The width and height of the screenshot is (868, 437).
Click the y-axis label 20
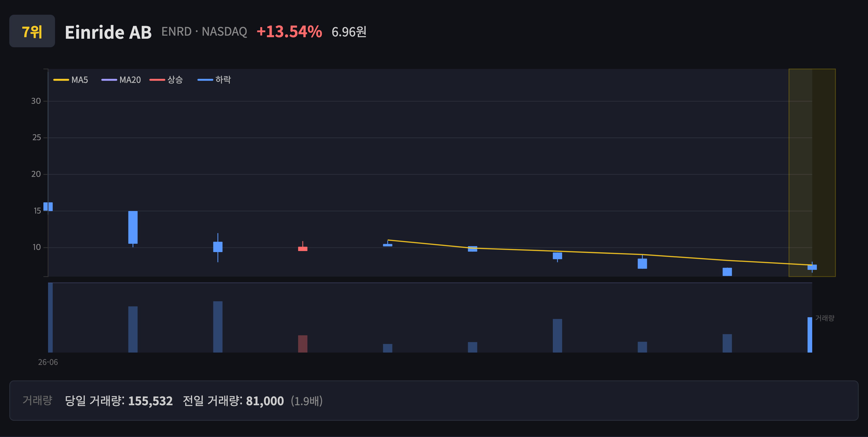36,174
